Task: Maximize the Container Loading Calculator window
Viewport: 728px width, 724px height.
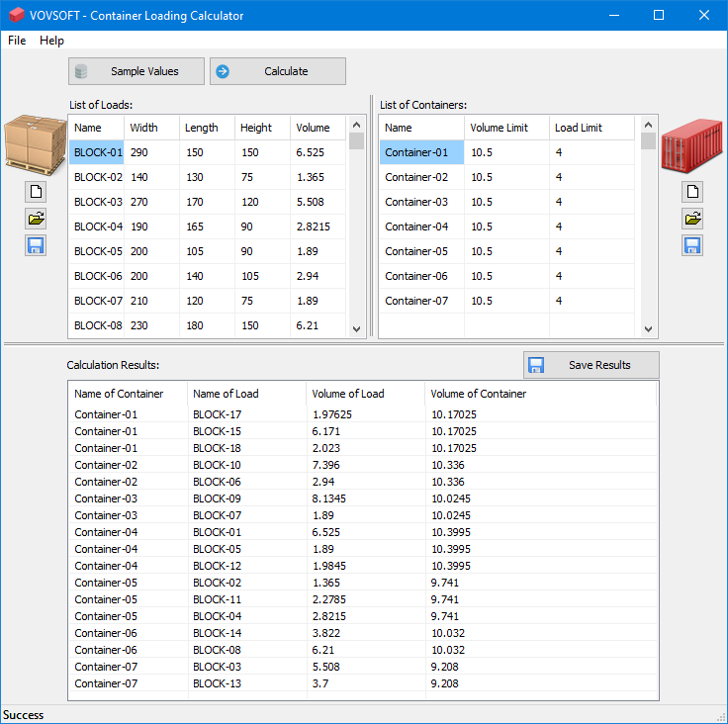Action: tap(659, 15)
